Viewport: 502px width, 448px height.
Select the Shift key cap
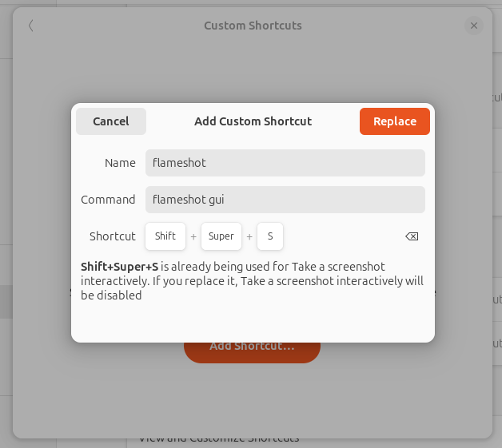point(165,236)
